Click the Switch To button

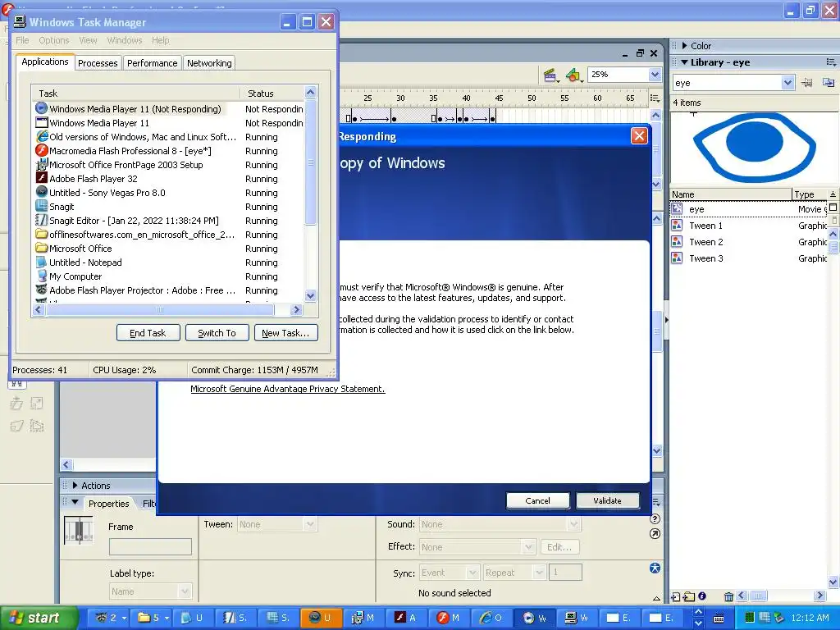click(x=217, y=333)
